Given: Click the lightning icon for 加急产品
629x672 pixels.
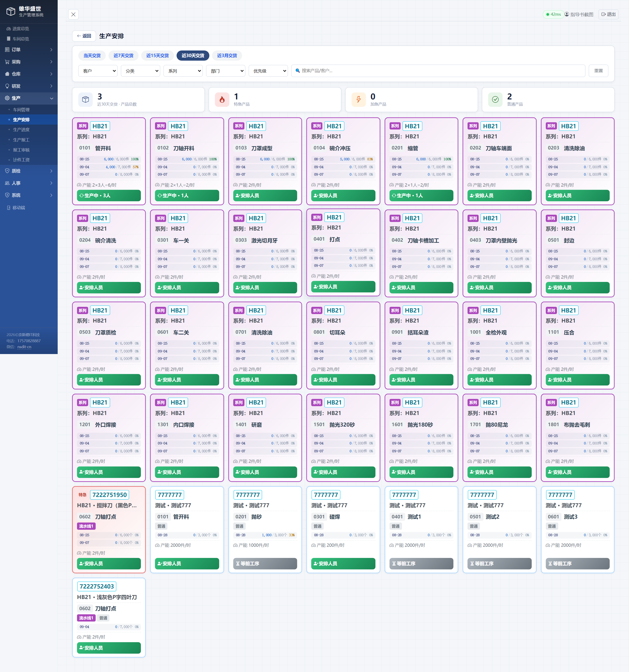Looking at the screenshot, I should tap(359, 100).
